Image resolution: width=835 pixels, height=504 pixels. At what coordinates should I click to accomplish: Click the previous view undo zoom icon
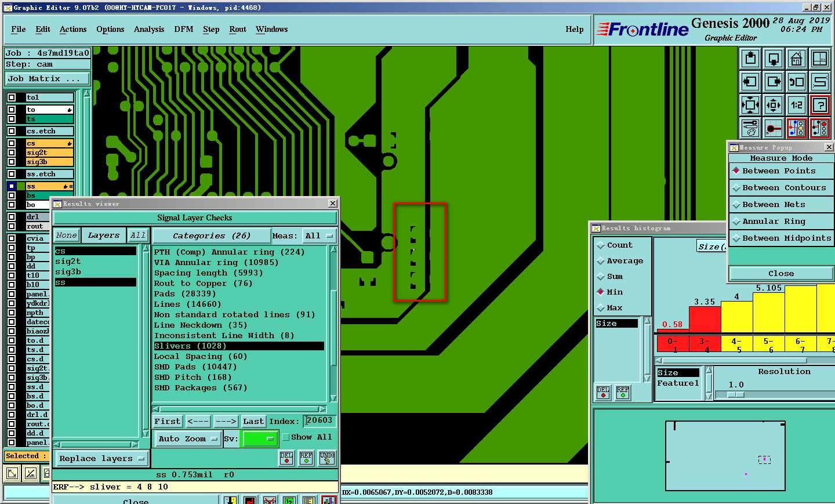797,82
